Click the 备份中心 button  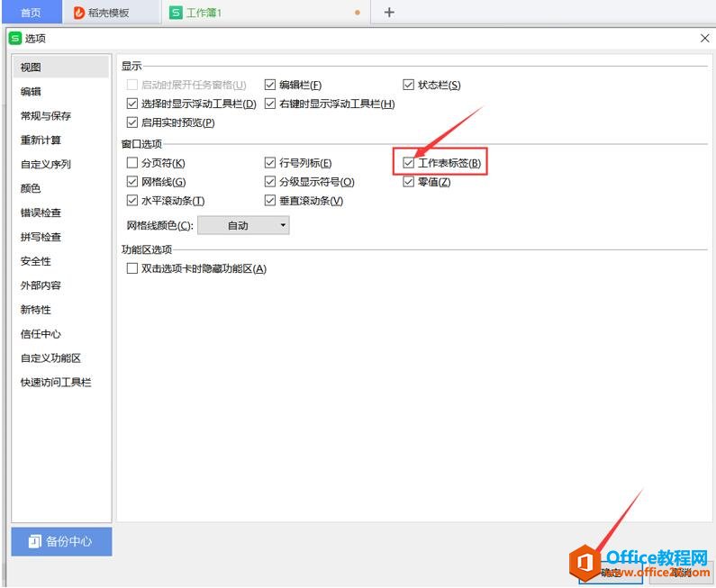click(61, 541)
